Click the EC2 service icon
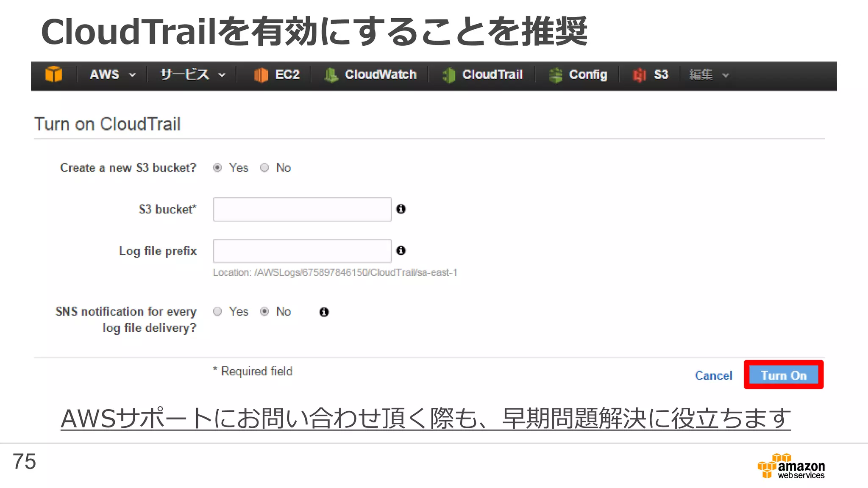 pyautogui.click(x=261, y=75)
